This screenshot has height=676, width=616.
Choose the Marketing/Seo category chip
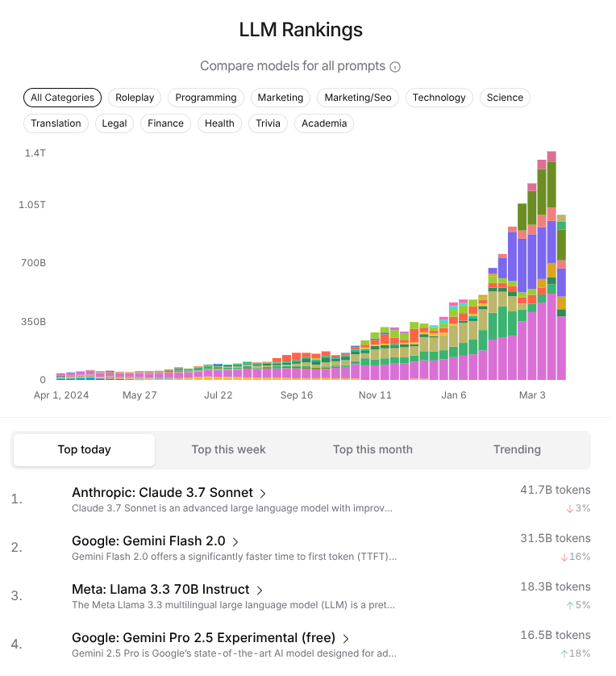coord(358,98)
